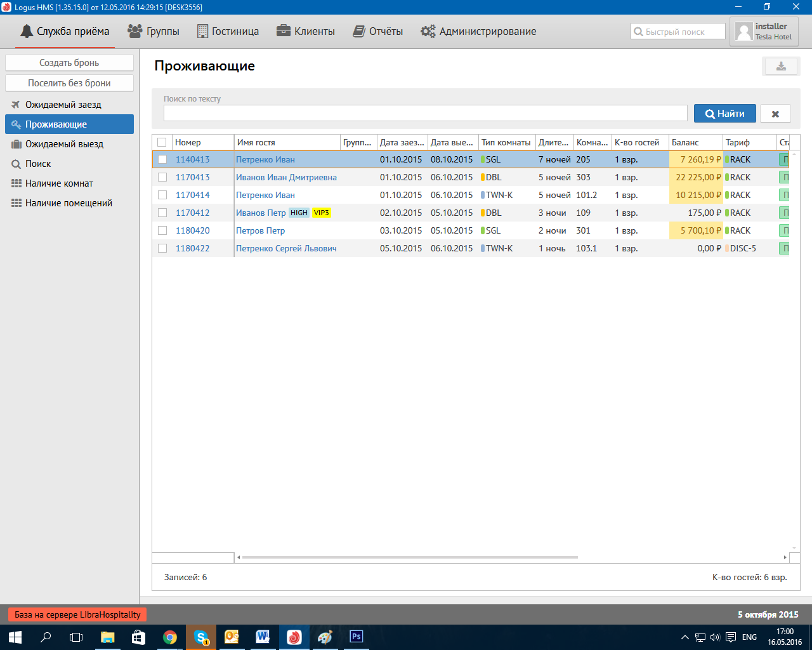Switch to the Клиенты tab
The image size is (812, 650).
306,31
